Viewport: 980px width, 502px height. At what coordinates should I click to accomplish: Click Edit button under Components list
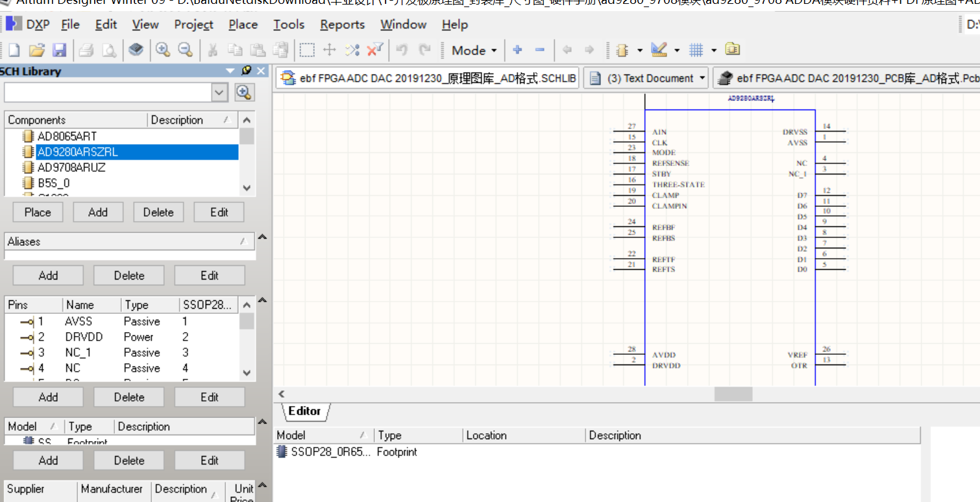tap(219, 212)
